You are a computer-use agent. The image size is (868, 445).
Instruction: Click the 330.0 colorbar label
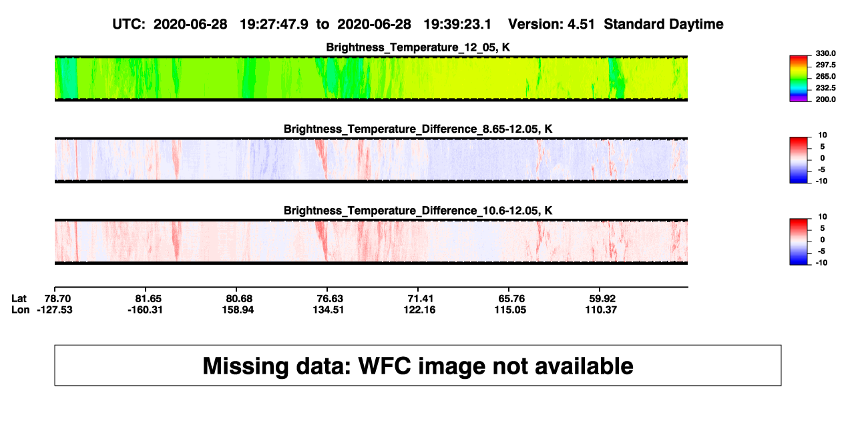pyautogui.click(x=826, y=53)
